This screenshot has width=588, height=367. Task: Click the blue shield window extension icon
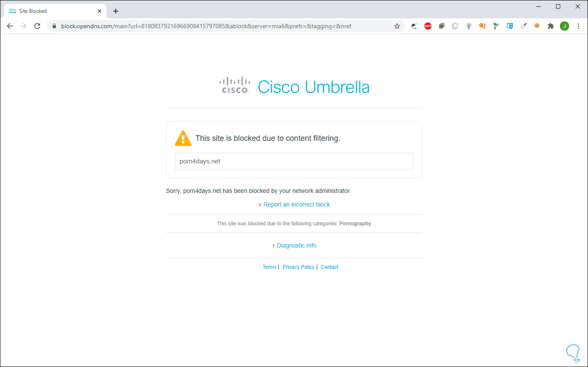tap(510, 26)
